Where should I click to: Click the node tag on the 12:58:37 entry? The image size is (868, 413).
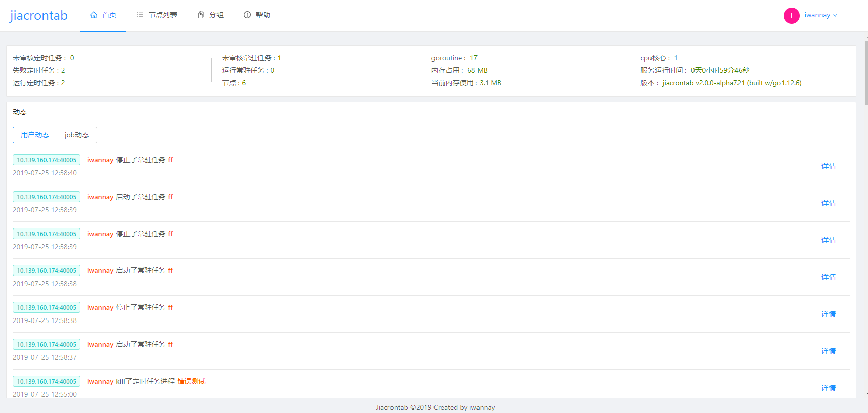pyautogui.click(x=47, y=344)
